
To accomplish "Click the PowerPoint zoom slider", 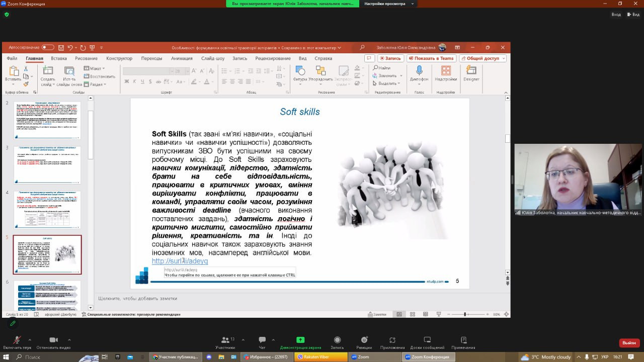I will [466, 314].
